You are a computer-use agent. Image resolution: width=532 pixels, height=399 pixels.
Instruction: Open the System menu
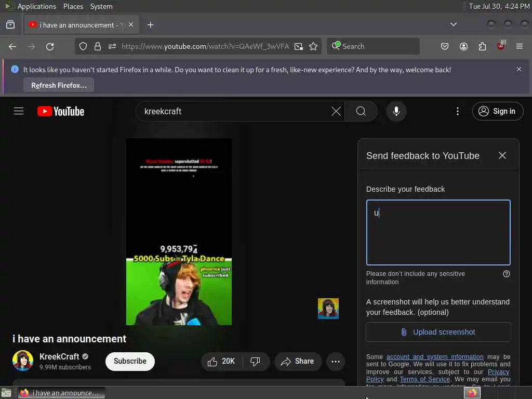click(x=101, y=6)
